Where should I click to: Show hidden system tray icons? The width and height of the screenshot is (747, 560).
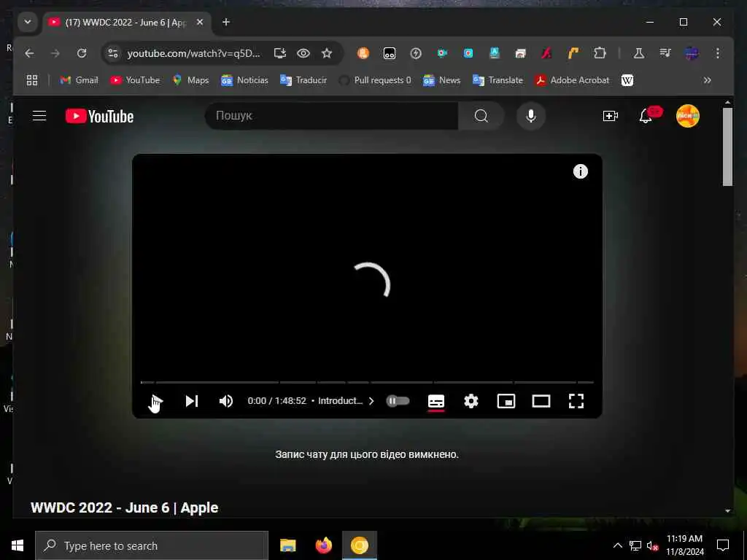pos(617,545)
